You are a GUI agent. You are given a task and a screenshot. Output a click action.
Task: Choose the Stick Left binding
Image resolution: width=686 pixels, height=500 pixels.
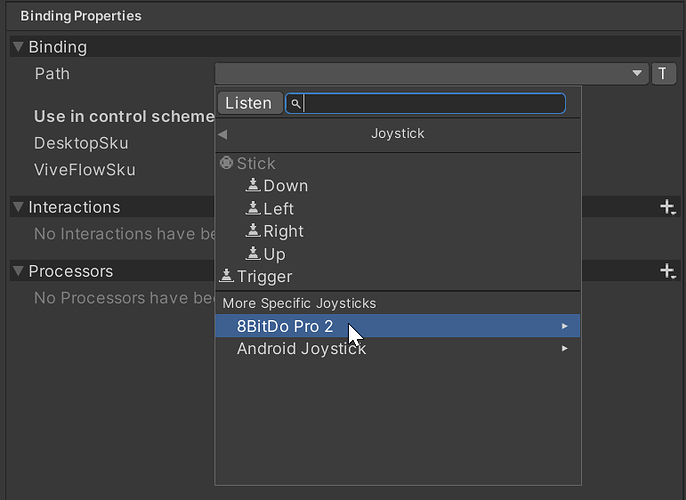(x=278, y=209)
